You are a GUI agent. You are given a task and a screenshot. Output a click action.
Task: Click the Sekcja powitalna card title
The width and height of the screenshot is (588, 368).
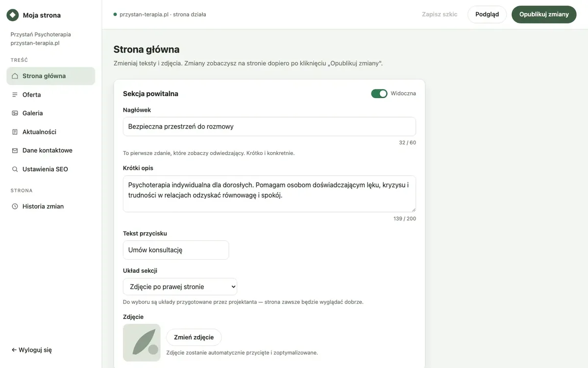150,94
